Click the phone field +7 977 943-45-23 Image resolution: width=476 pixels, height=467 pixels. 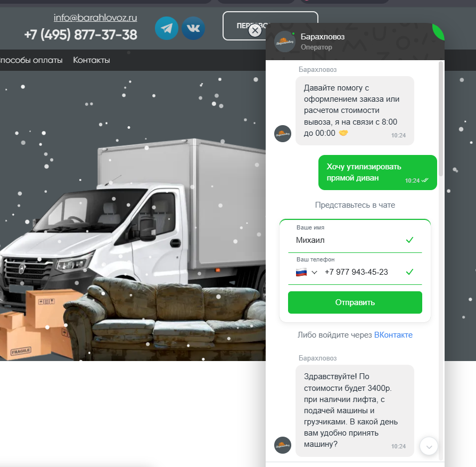[356, 272]
